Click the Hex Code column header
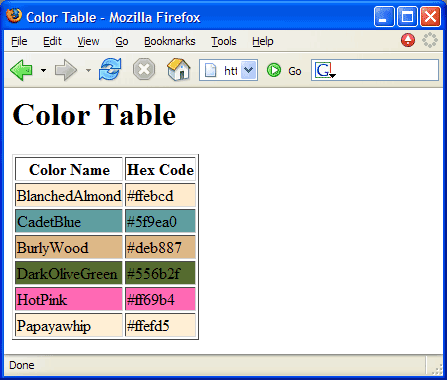Screen dimensions: 447x380 (160, 169)
